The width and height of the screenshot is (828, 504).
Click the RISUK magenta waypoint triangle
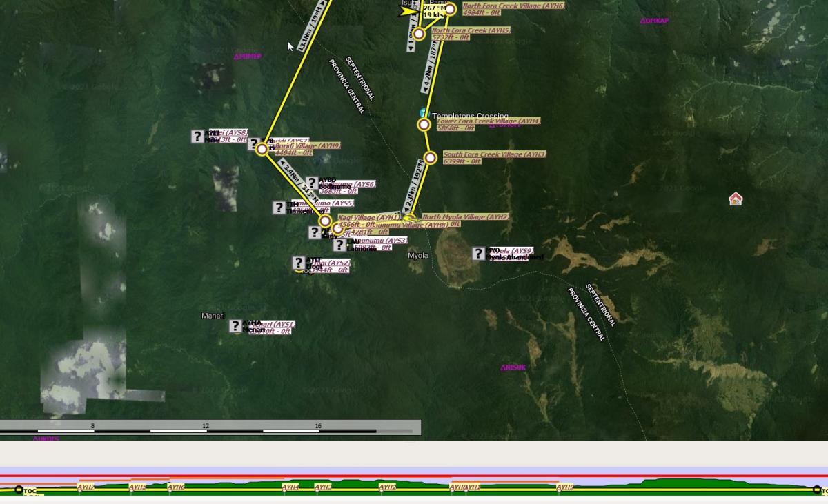coord(504,368)
